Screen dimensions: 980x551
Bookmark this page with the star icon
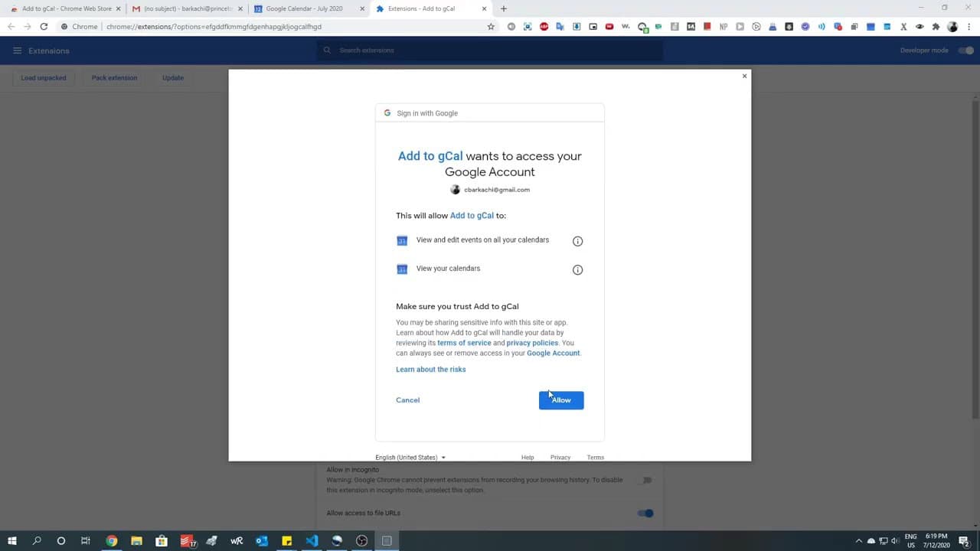[491, 27]
